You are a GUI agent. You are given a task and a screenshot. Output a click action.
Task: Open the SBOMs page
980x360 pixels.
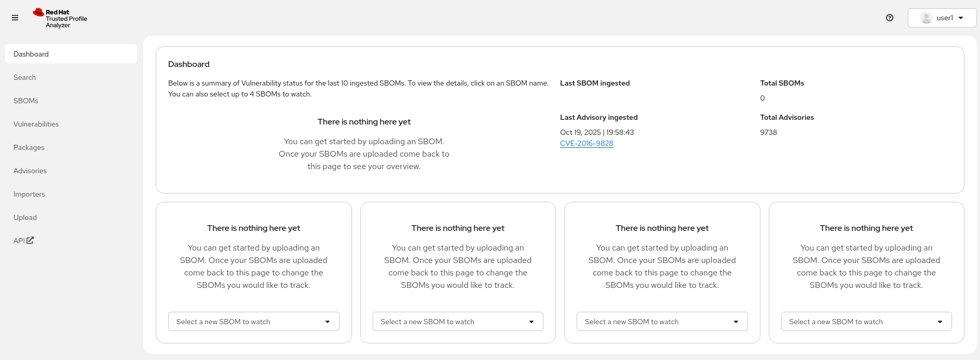click(26, 101)
